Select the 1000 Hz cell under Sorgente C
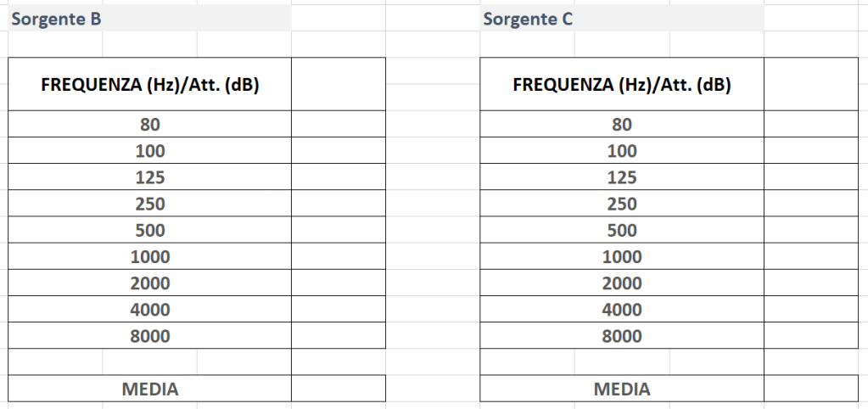868x409 pixels. point(622,256)
